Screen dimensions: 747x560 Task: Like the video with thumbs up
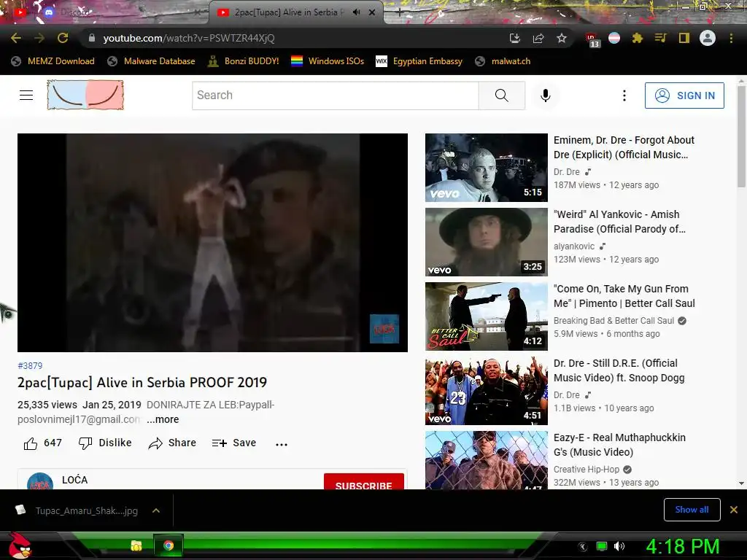tap(42, 443)
